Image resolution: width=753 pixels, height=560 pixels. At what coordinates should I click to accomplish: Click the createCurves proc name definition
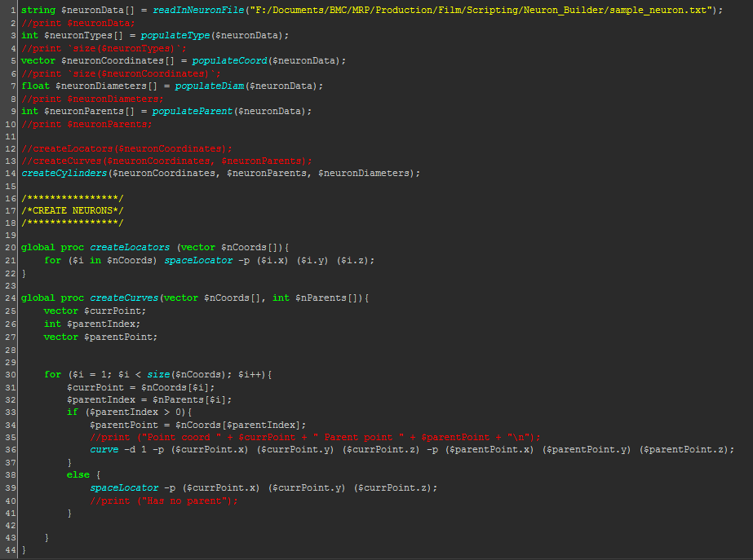click(x=124, y=298)
